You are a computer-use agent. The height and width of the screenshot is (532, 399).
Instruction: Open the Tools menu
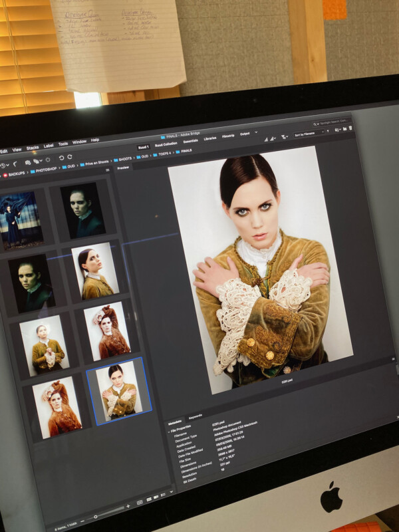point(63,144)
